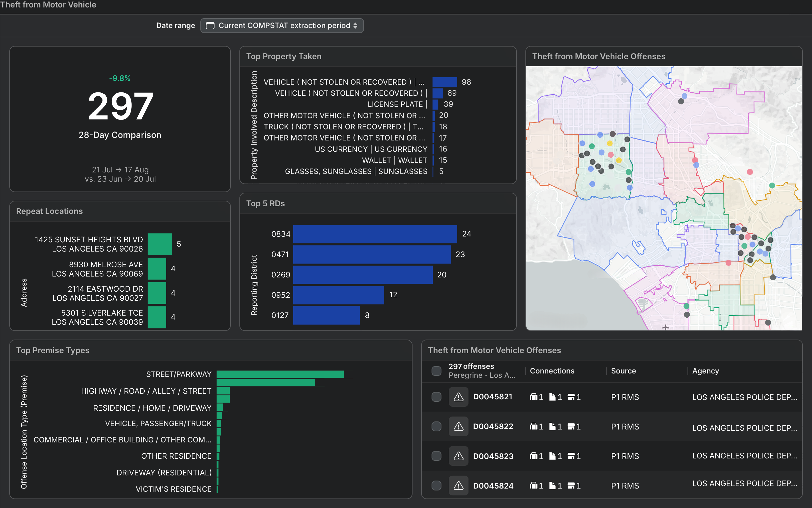
Task: Select the 5301 Silverlake Tce bar
Action: tap(157, 317)
